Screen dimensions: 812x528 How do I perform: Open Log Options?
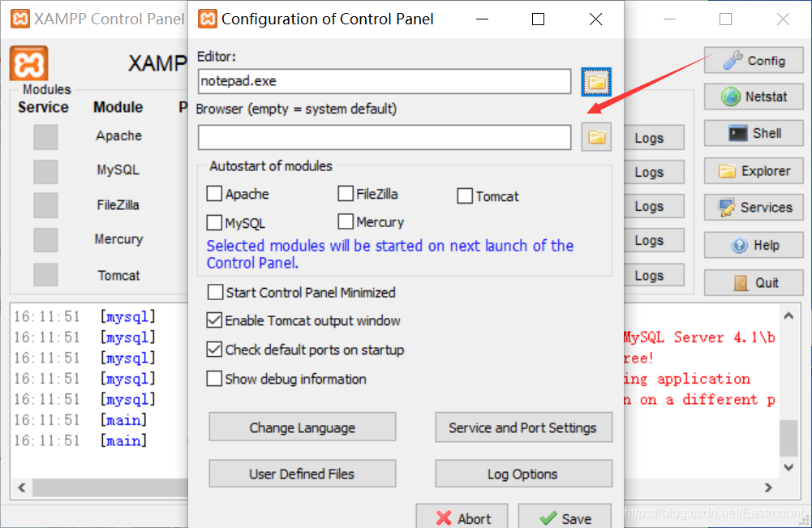[523, 474]
